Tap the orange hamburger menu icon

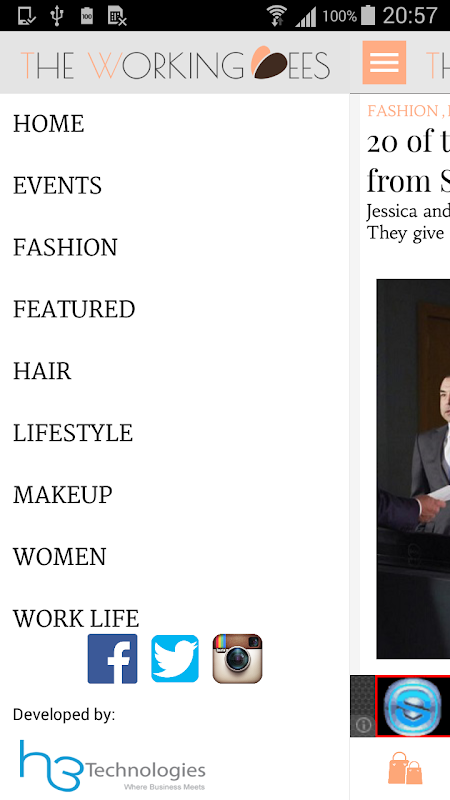[x=384, y=62]
